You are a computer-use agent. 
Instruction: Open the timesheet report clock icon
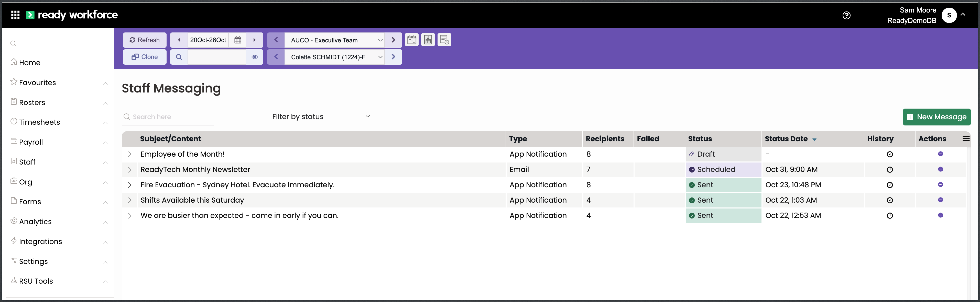tap(444, 40)
